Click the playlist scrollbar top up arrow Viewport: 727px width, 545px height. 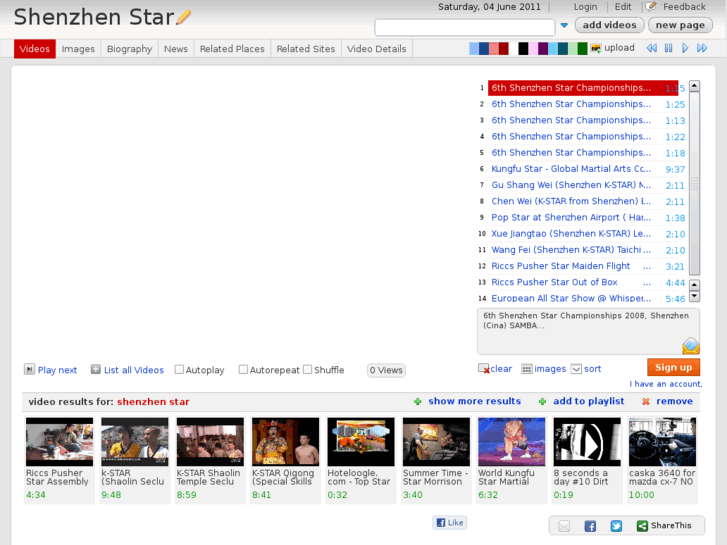(694, 86)
